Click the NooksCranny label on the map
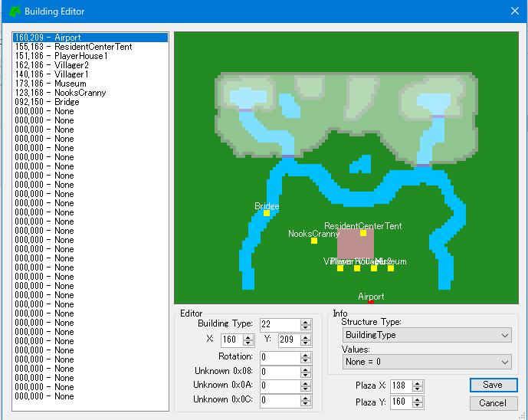The image size is (528, 420). 313,234
